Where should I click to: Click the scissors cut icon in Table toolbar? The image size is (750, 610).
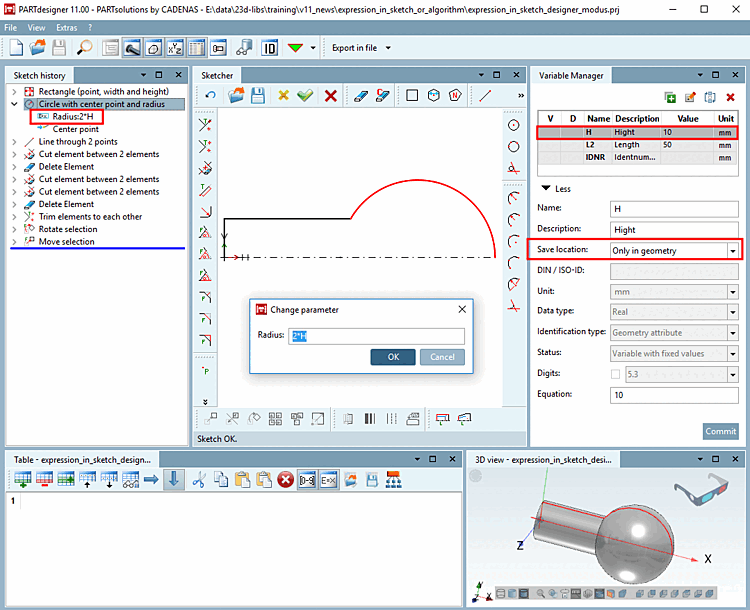[198, 480]
